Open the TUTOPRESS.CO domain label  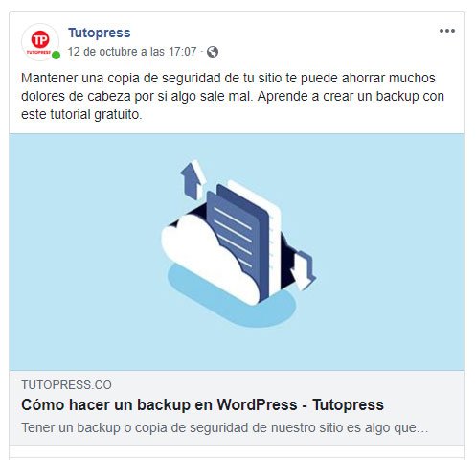(x=66, y=385)
